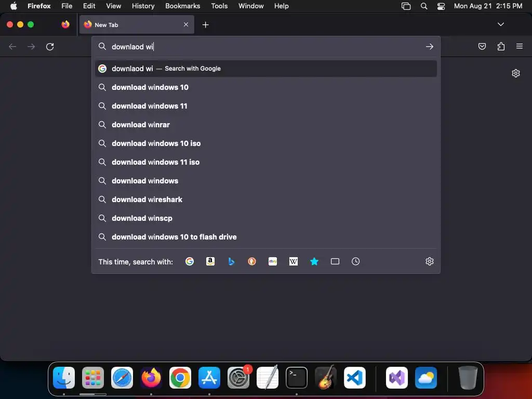
Task: Choose suggestion 'download winrar'
Action: tap(265, 125)
